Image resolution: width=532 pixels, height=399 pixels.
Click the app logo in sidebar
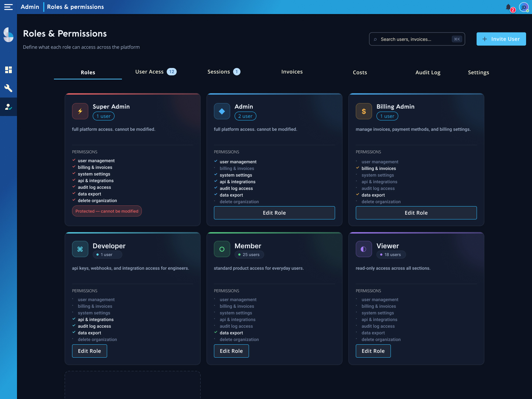8,35
